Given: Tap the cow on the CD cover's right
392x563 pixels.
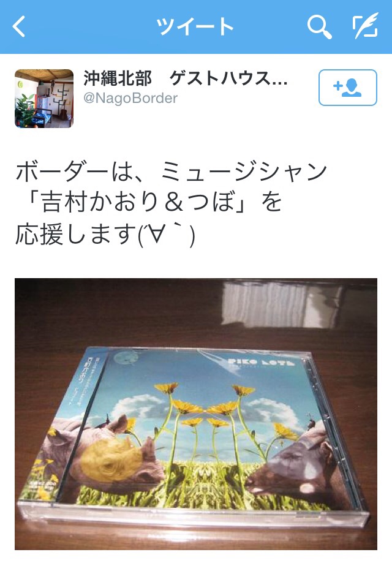Looking at the screenshot, I should tap(295, 461).
